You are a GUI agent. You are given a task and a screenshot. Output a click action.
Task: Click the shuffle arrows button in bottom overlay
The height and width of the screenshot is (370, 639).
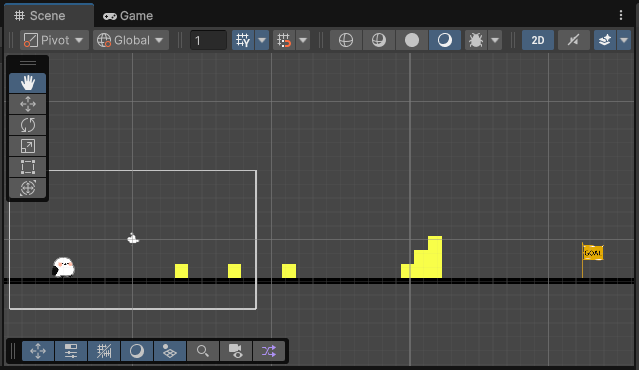pyautogui.click(x=269, y=351)
